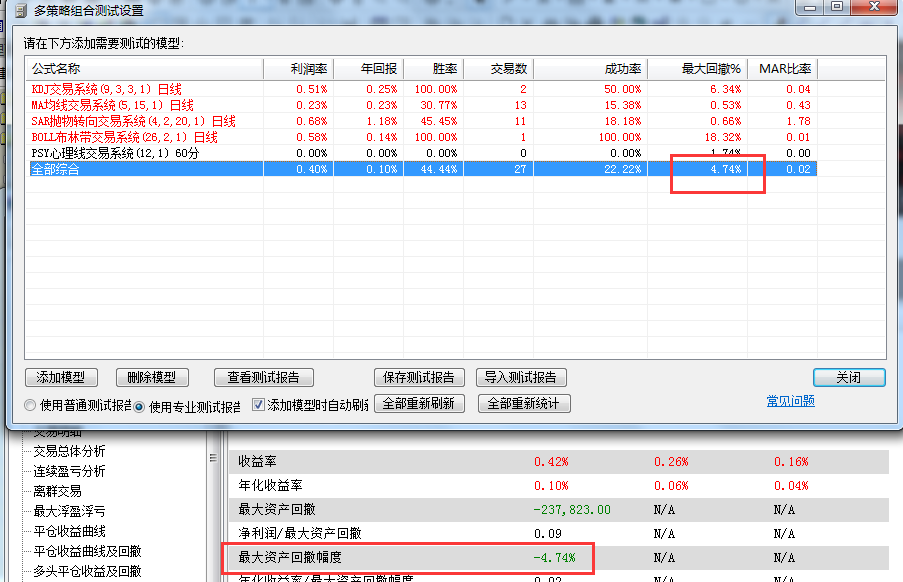903x582 pixels.
Task: Open 平仓收益曲线 in the report tree
Action: pyautogui.click(x=69, y=531)
